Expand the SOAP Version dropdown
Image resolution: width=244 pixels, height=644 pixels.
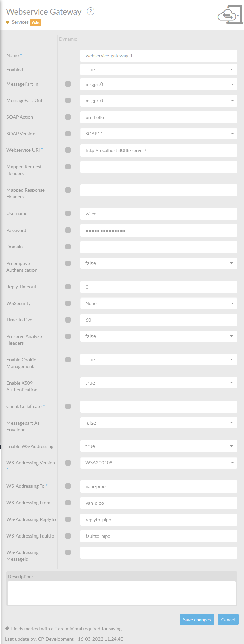(x=158, y=134)
